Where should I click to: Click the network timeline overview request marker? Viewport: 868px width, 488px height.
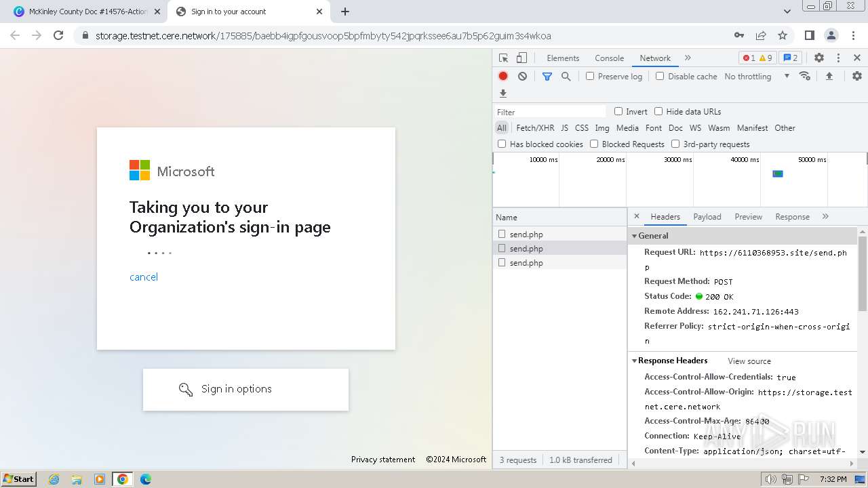(x=778, y=174)
